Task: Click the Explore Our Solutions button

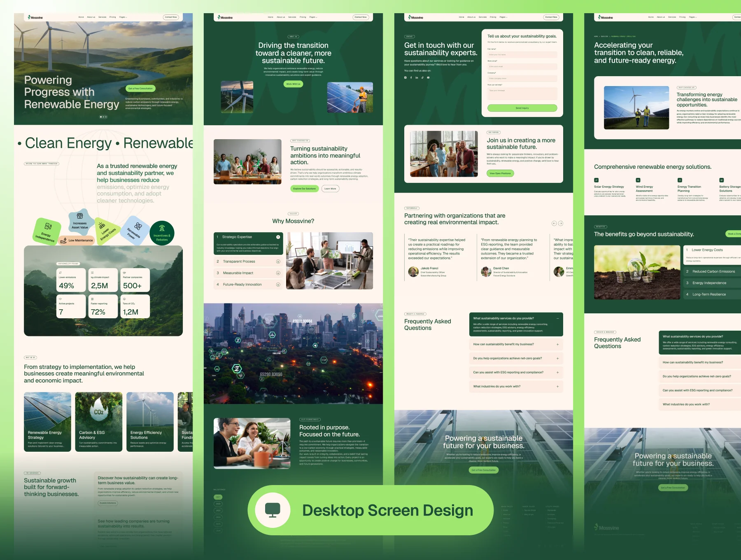Action: 305,189
